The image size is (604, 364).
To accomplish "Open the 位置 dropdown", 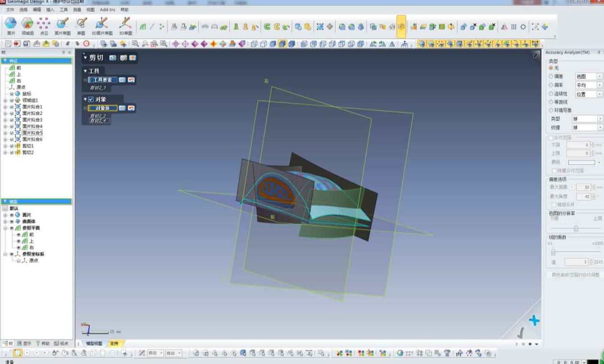I will (x=589, y=94).
